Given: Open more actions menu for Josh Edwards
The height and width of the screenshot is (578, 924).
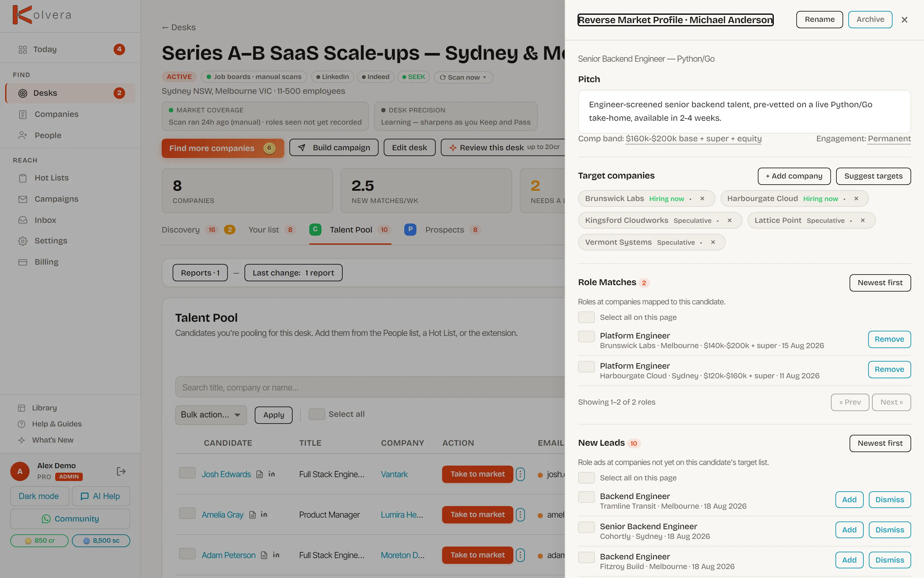Looking at the screenshot, I should (x=520, y=474).
